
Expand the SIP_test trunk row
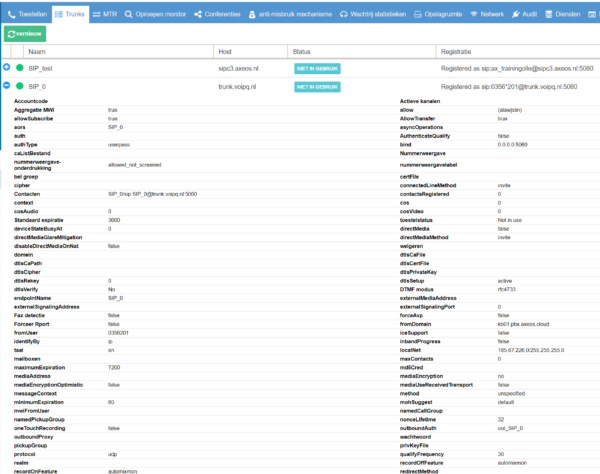point(7,67)
